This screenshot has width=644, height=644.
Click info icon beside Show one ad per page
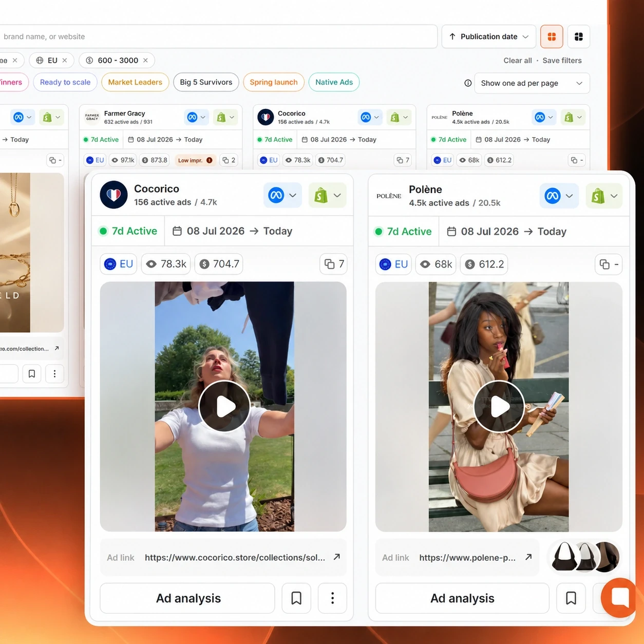468,83
